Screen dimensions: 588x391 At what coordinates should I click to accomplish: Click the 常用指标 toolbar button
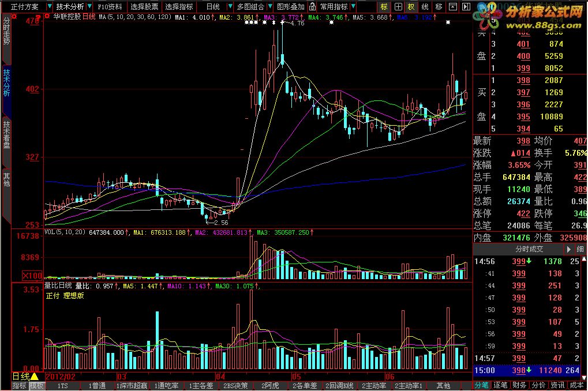pyautogui.click(x=334, y=7)
